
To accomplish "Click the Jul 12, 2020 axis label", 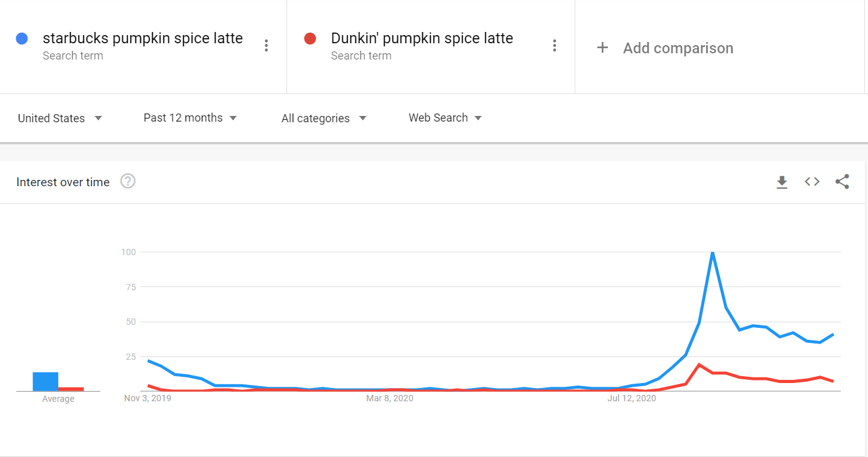I will [x=632, y=398].
